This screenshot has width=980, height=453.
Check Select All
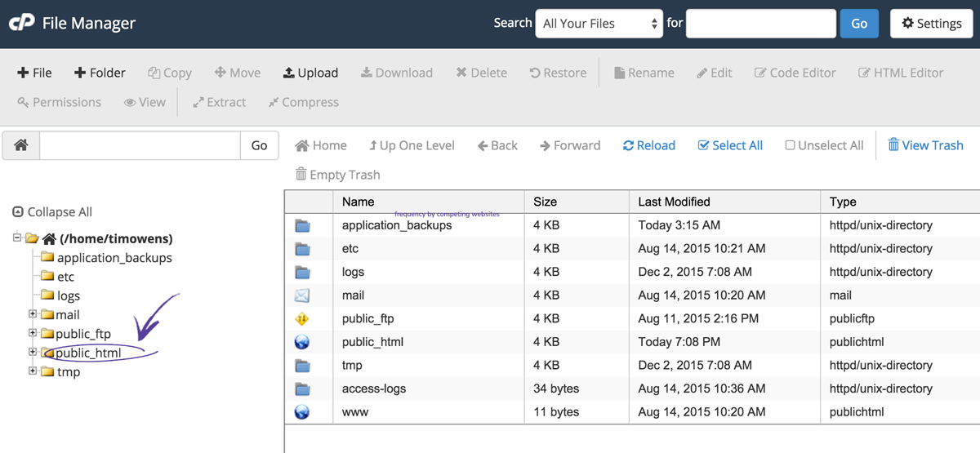(x=730, y=145)
